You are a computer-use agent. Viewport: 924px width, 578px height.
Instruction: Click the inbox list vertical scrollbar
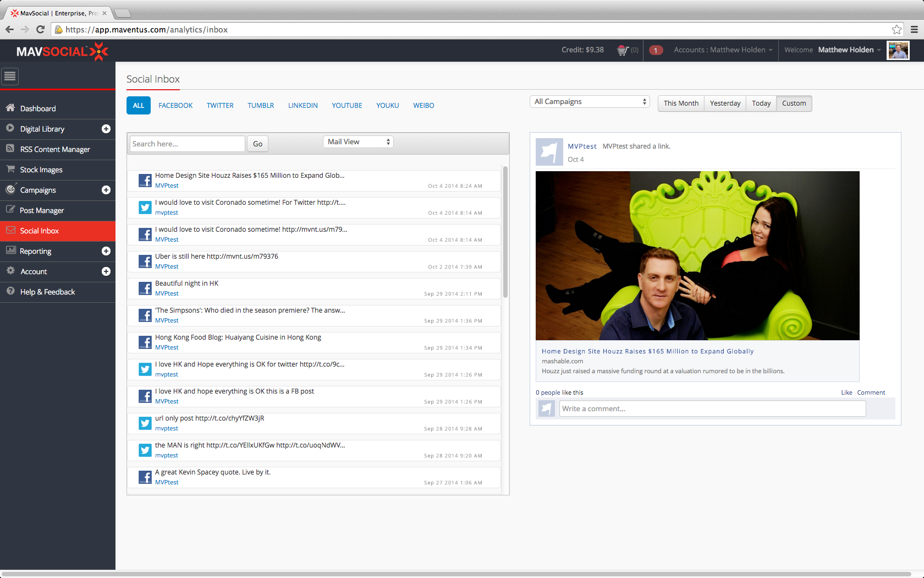point(505,231)
